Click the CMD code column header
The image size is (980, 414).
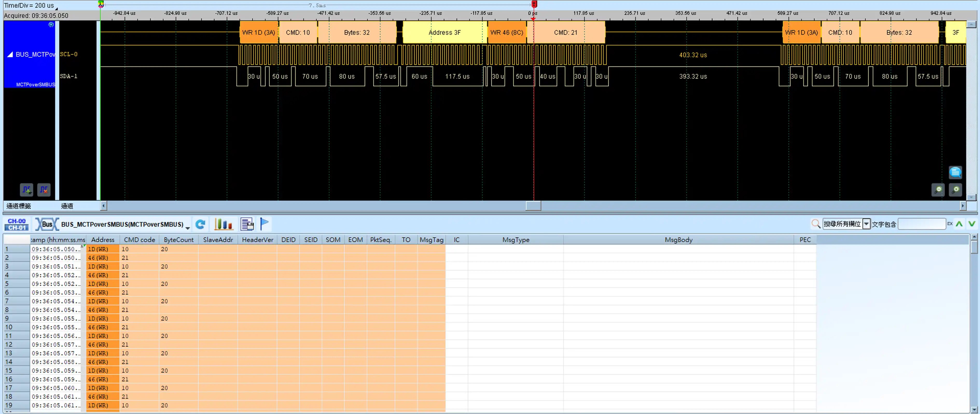(x=139, y=240)
